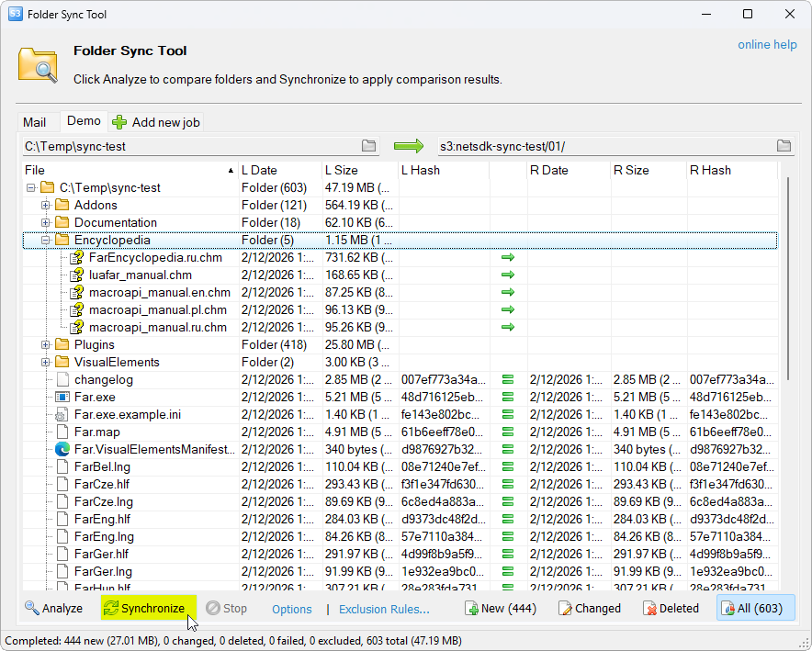Sort by the L Hash column header
The height and width of the screenshot is (651, 812).
(x=444, y=170)
